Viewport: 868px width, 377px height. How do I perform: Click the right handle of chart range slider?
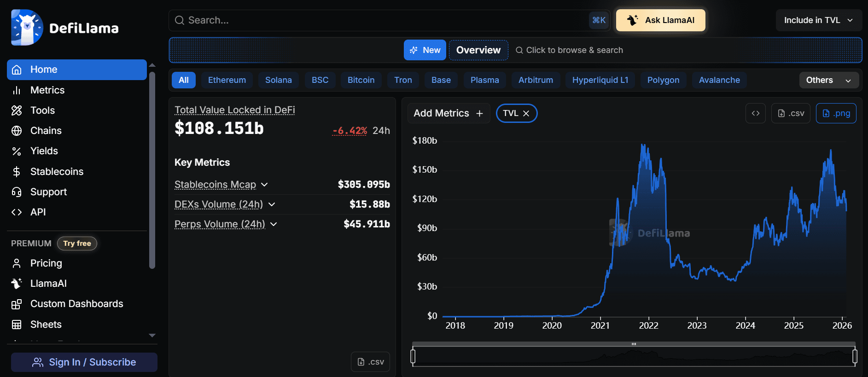855,356
